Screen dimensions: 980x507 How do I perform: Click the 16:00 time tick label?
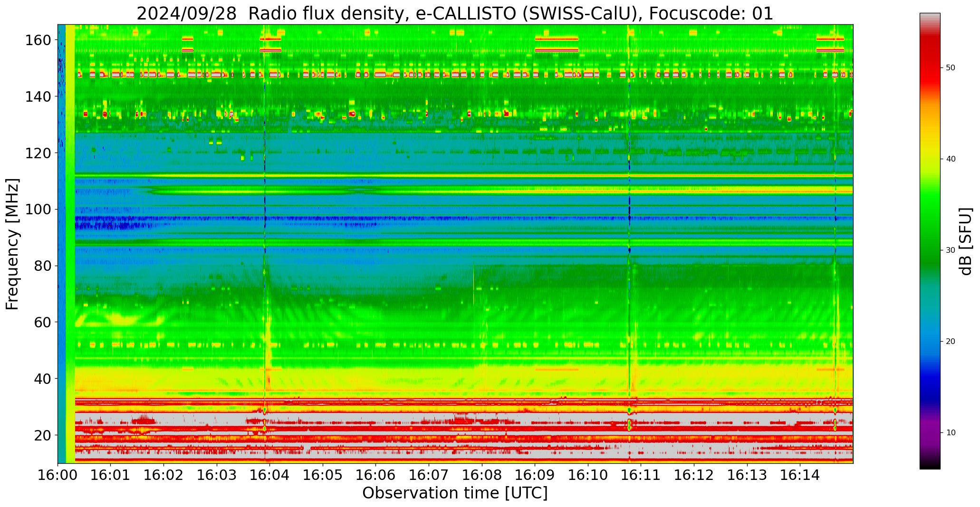[58, 475]
